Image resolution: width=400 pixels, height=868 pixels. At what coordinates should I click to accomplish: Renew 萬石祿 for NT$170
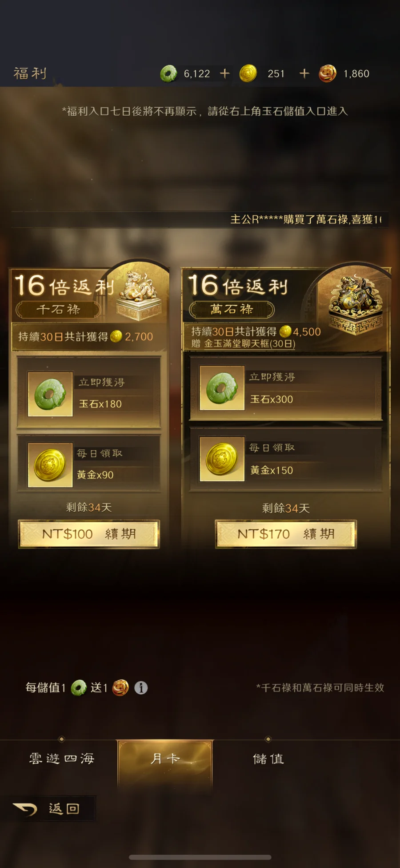[286, 534]
